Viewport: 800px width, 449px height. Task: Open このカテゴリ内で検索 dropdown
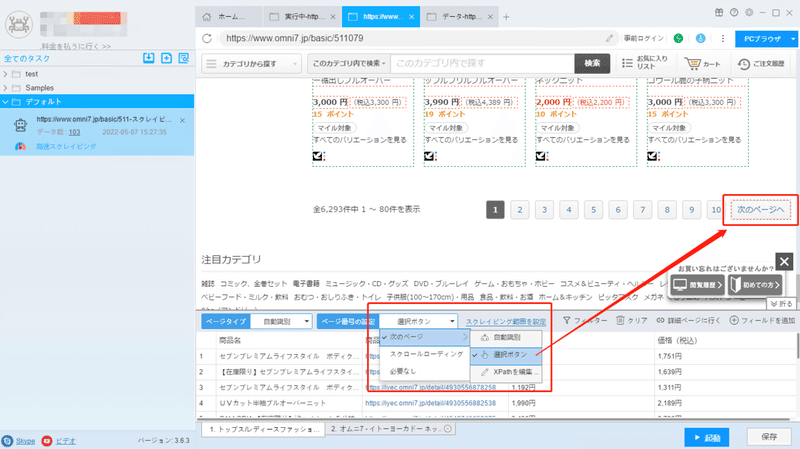(349, 63)
